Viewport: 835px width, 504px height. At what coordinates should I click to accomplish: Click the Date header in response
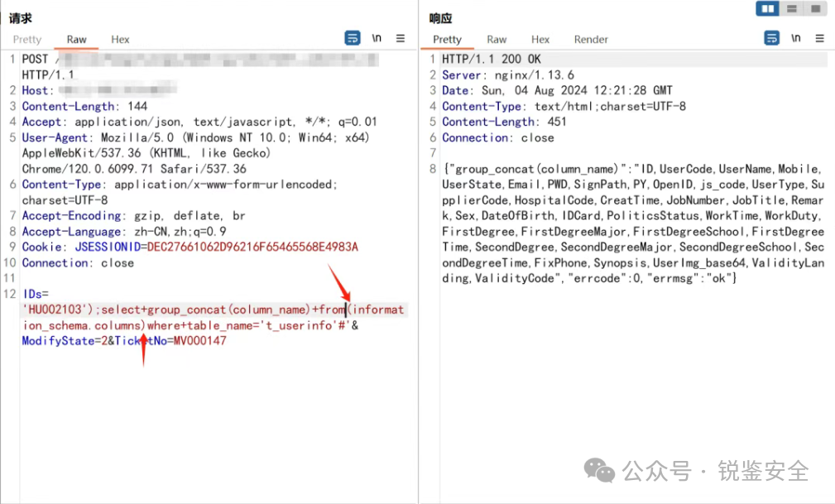pos(557,90)
